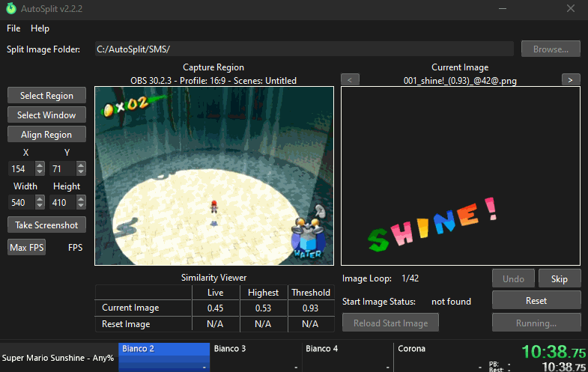
Task: Select the Bianco 3 split in LiveSplit
Action: coord(256,357)
